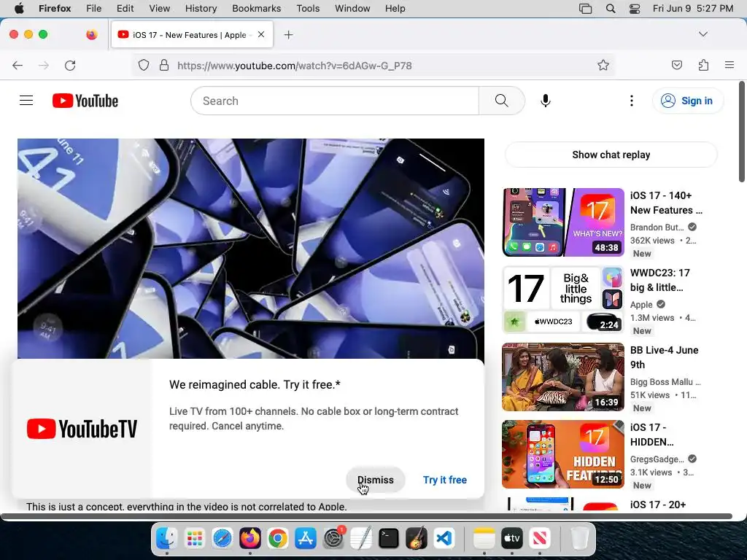
Task: Save page to Pocket
Action: (x=676, y=65)
